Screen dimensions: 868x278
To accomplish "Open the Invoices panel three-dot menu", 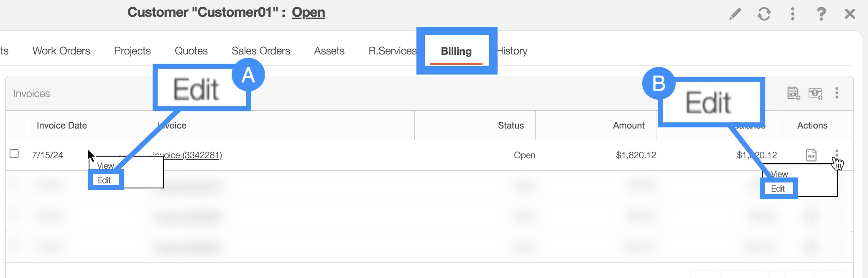I will 837,93.
